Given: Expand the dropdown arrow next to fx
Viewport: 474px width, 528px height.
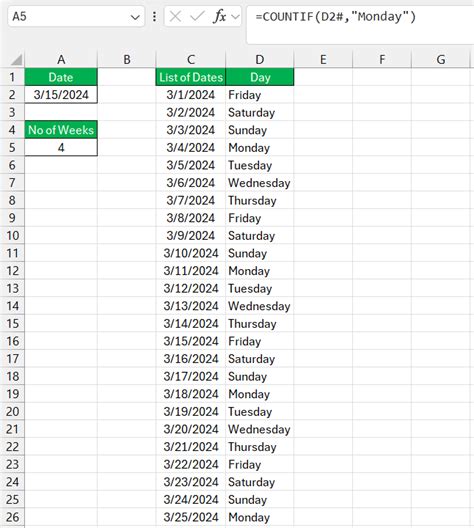Looking at the screenshot, I should (235, 16).
